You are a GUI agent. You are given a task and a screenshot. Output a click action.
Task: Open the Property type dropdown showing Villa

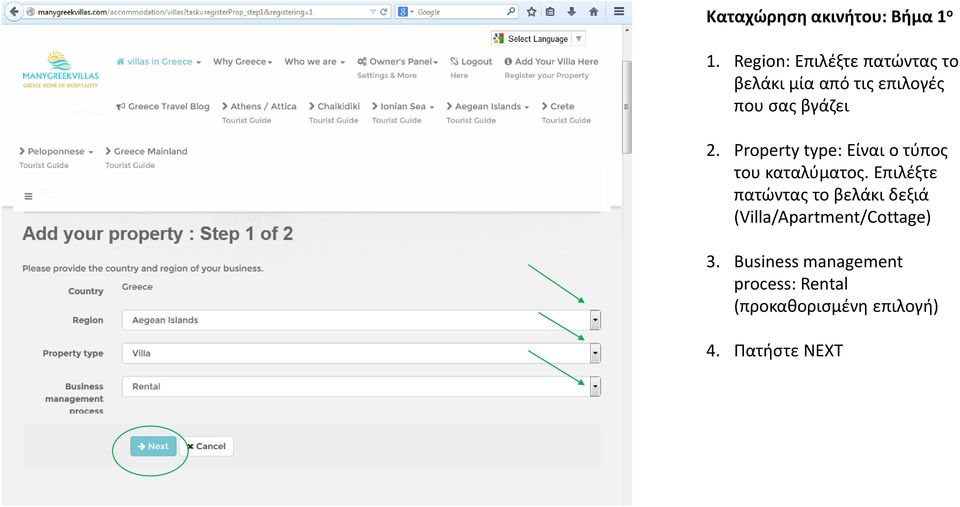coord(361,353)
